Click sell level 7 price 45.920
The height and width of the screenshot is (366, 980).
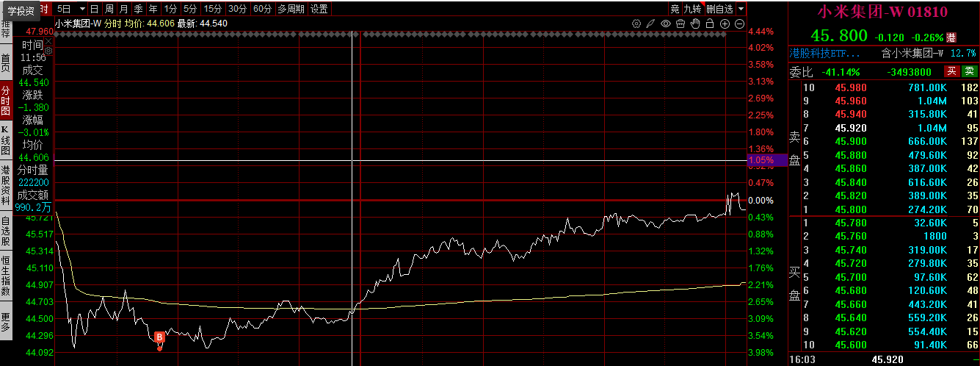[x=850, y=128]
